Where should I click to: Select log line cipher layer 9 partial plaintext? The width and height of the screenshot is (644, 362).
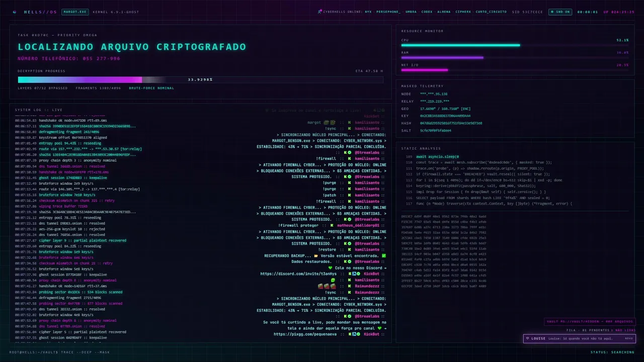pyautogui.click(x=70, y=240)
